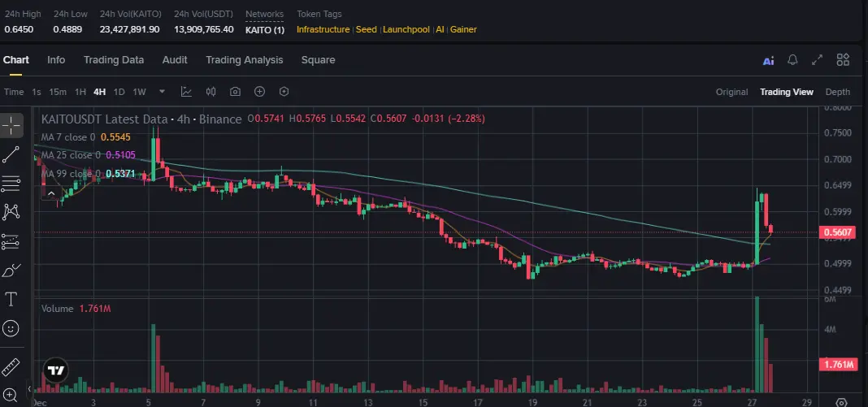Screen dimensions: 868x407
Task: Open the horizontal lines Fibonacci tool
Action: click(x=11, y=184)
